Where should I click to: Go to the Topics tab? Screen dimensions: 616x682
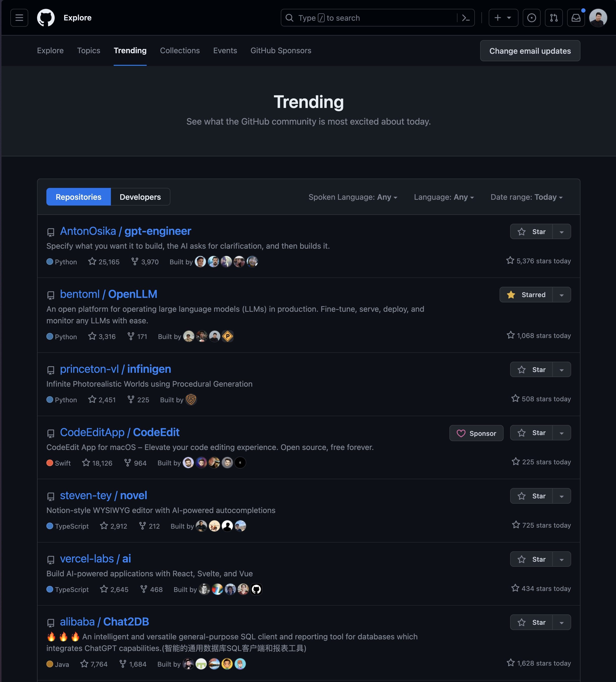(88, 50)
